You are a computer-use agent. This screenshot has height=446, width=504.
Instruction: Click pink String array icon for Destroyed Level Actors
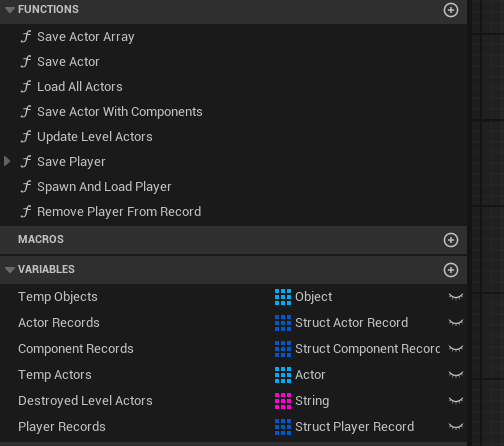[283, 401]
